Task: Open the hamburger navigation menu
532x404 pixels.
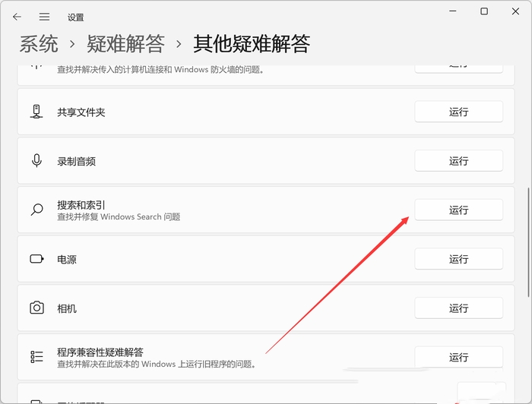Action: click(44, 17)
